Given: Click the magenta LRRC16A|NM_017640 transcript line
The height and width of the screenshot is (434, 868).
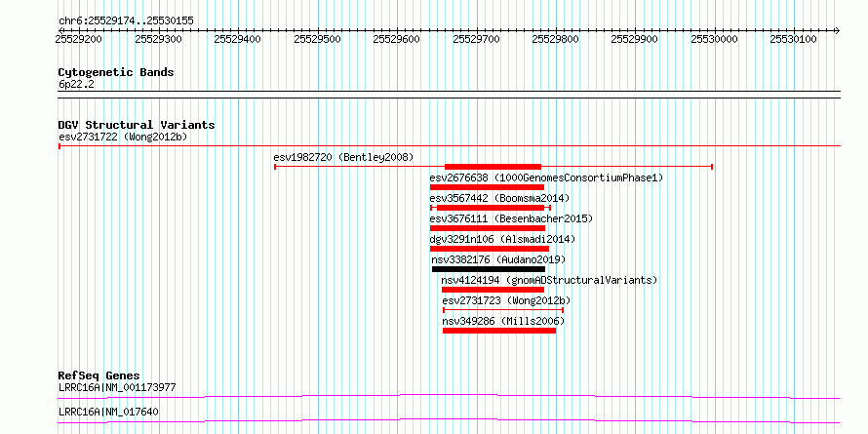Looking at the screenshot, I should [450, 420].
